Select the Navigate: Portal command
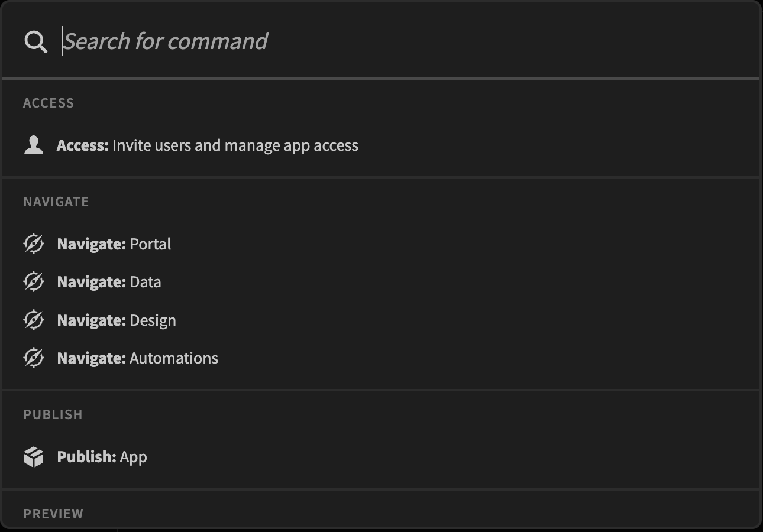This screenshot has width=763, height=532. click(x=381, y=244)
